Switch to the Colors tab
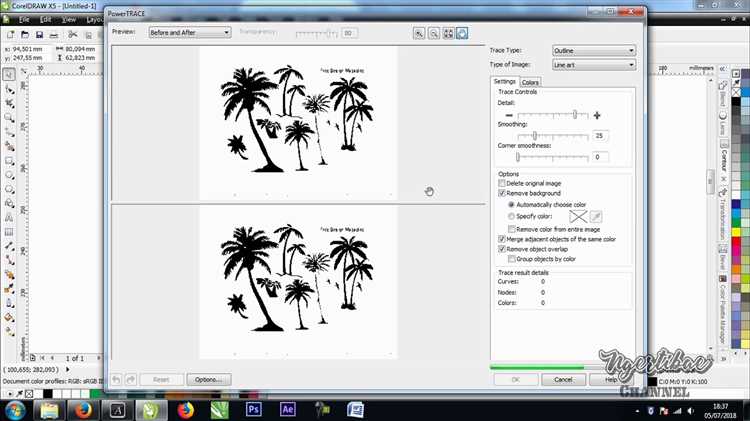This screenshot has width=750, height=421. coord(530,82)
